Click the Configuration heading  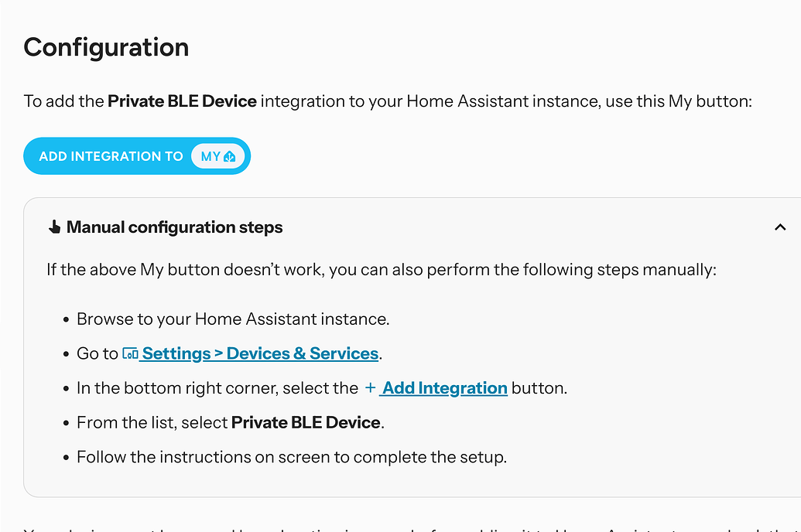[x=106, y=47]
